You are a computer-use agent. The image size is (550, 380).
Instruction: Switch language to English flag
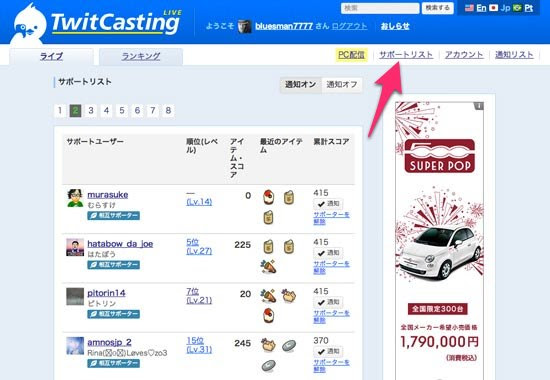pyautogui.click(x=469, y=8)
